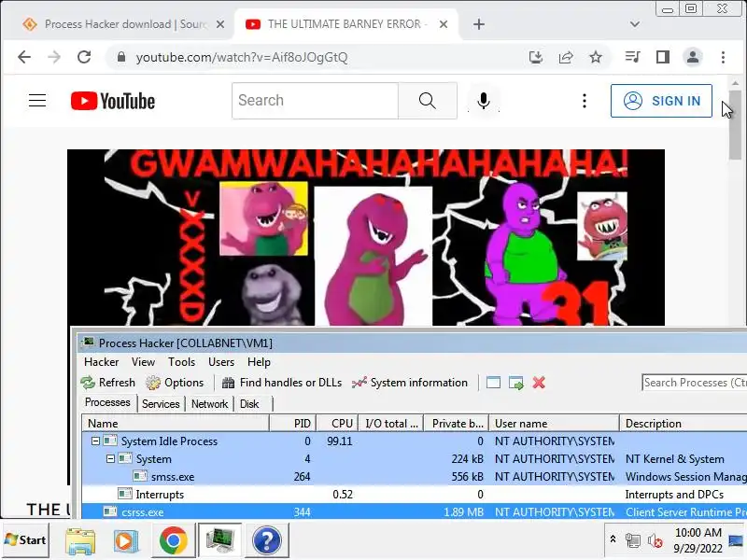Click the red X terminate icon
747x560 pixels.
click(x=539, y=383)
